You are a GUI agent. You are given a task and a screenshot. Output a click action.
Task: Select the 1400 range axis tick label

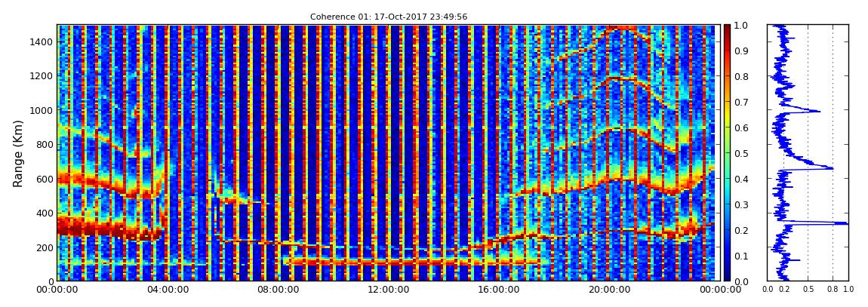[42, 41]
